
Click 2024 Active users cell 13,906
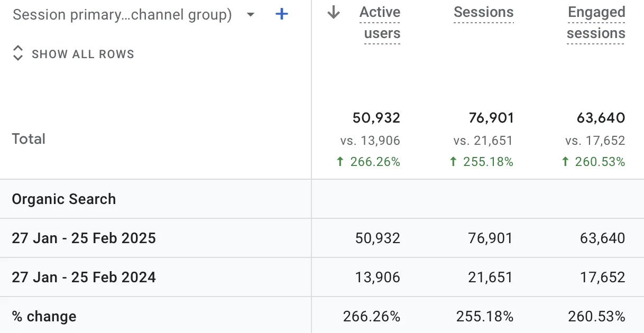pyautogui.click(x=377, y=277)
